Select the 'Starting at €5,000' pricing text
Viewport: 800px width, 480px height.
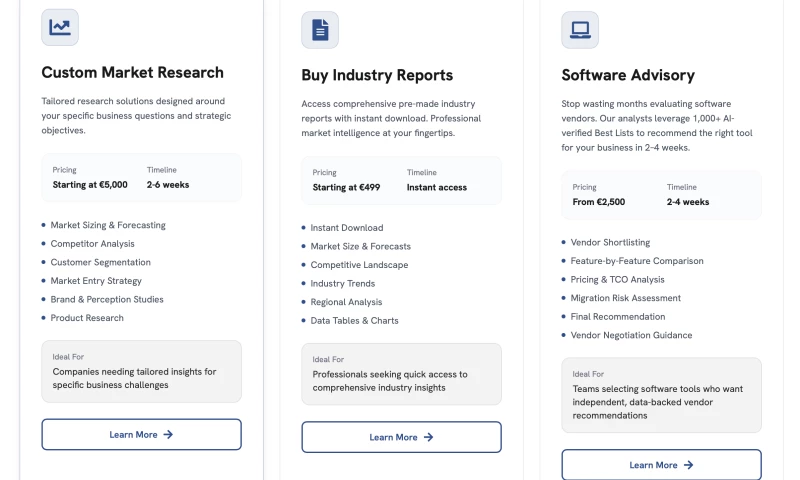tap(90, 185)
